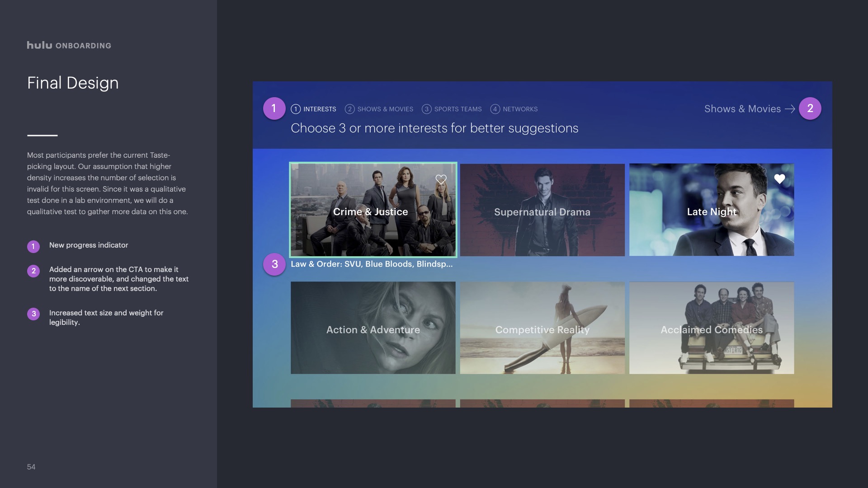868x488 pixels.
Task: Select the Crime & Justice interest tile
Action: (x=373, y=210)
